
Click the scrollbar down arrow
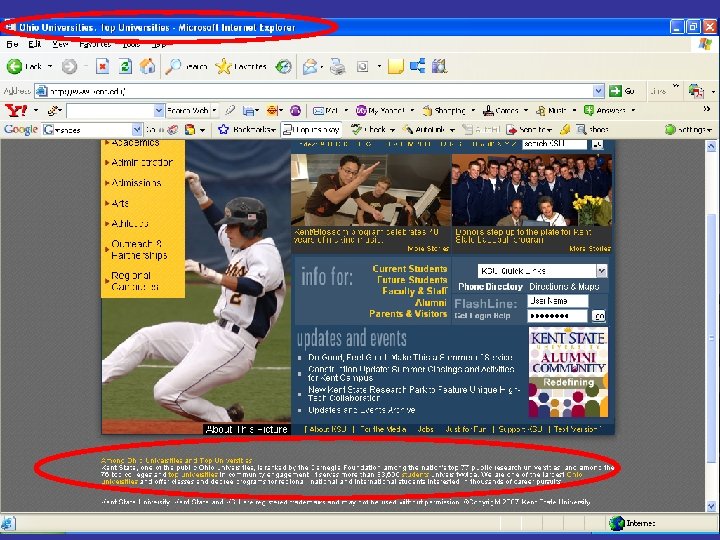coord(711,507)
